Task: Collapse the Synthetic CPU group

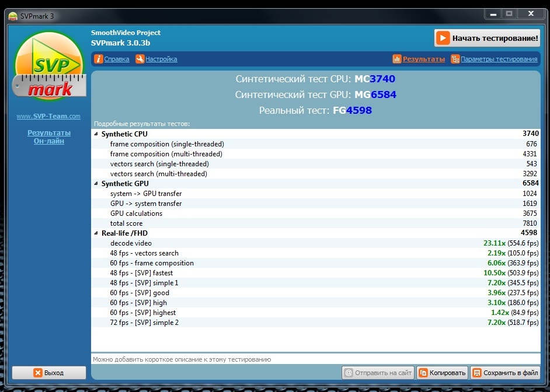Action: 96,134
